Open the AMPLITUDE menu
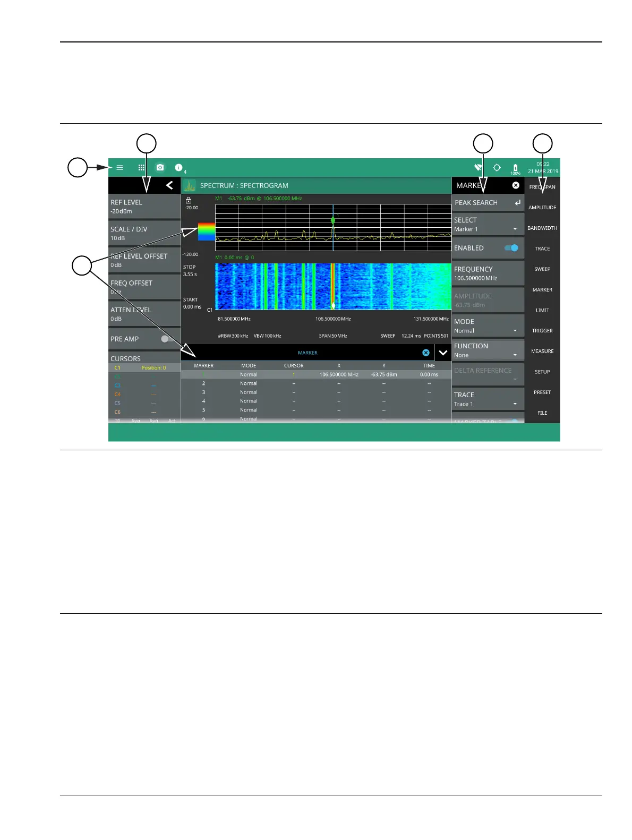632x840 pixels. [x=542, y=208]
